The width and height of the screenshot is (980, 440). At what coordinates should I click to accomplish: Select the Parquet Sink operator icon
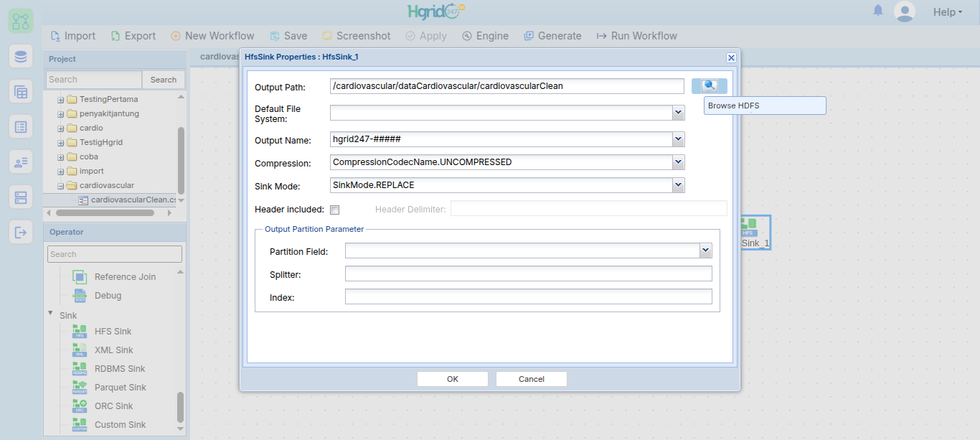(80, 388)
